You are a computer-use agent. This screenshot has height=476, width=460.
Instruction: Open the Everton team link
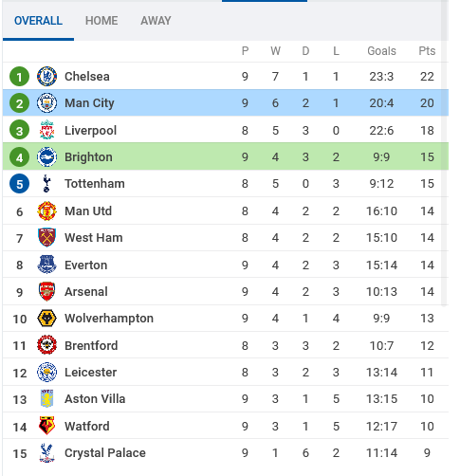click(x=86, y=265)
